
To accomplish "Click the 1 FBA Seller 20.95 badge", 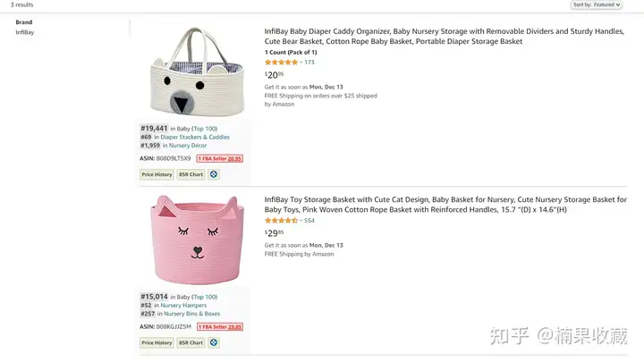I will 219,158.
